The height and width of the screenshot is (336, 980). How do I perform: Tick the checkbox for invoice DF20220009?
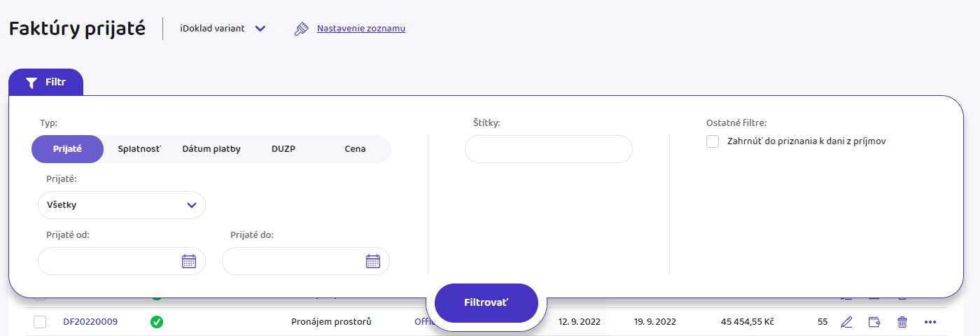click(40, 322)
